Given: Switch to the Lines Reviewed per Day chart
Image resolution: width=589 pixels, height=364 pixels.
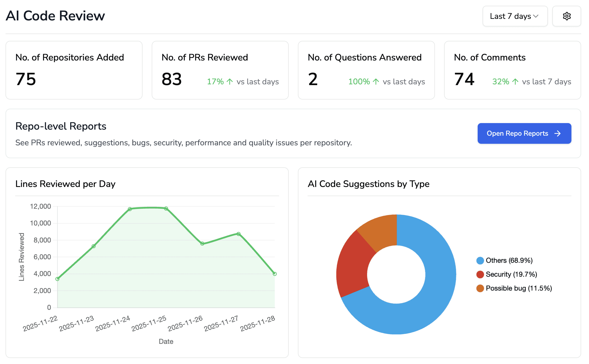Looking at the screenshot, I should click(x=65, y=184).
